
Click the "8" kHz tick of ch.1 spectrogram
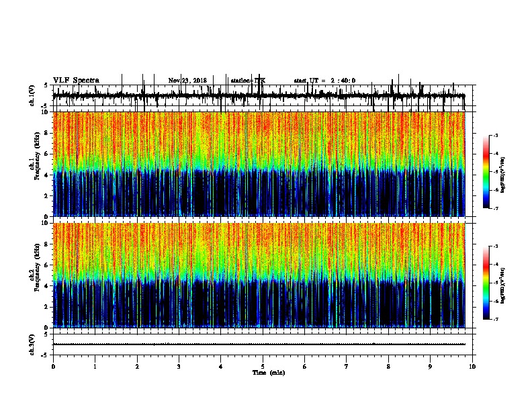pos(47,133)
